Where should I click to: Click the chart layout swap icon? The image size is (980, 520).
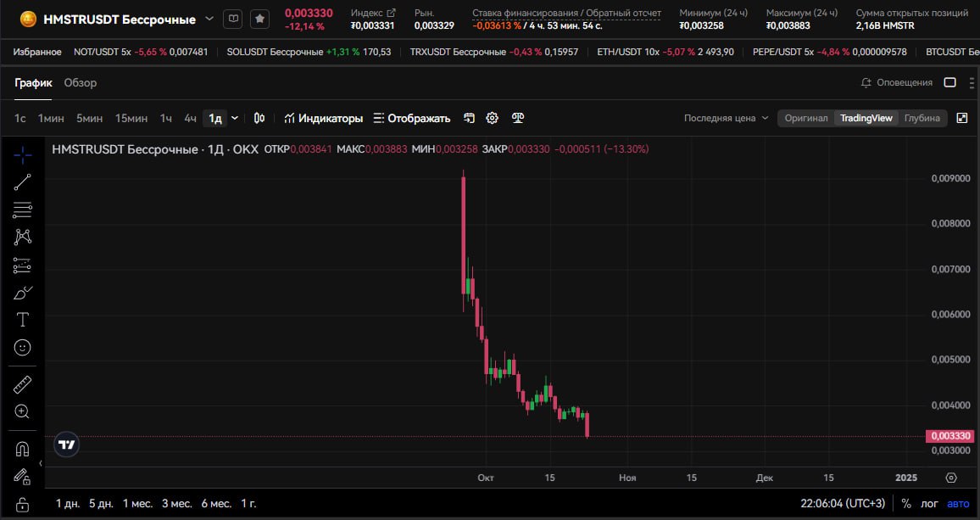[x=470, y=118]
